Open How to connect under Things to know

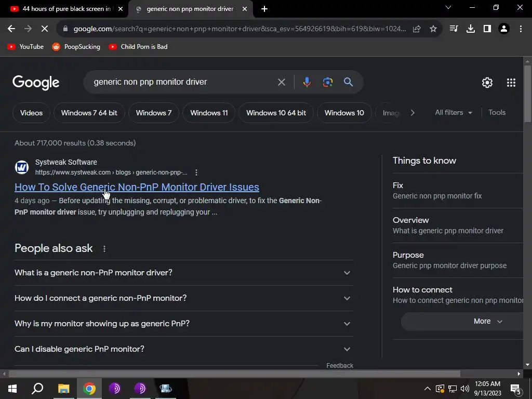tap(458, 295)
